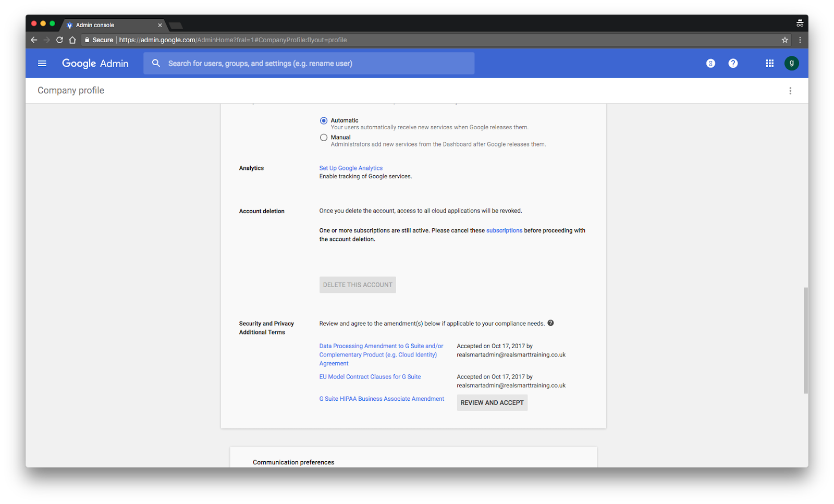
Task: Open the Set Up Google Analytics link
Action: click(x=351, y=168)
